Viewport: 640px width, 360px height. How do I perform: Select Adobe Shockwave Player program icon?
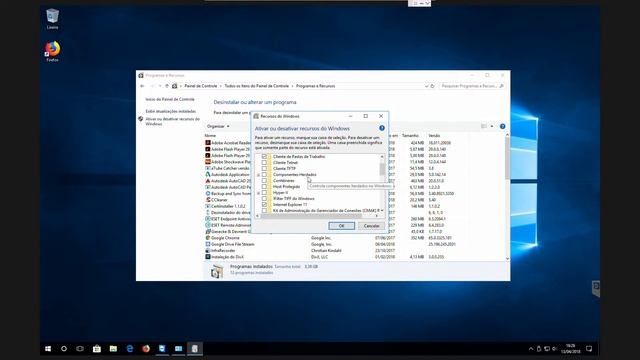coord(208,162)
